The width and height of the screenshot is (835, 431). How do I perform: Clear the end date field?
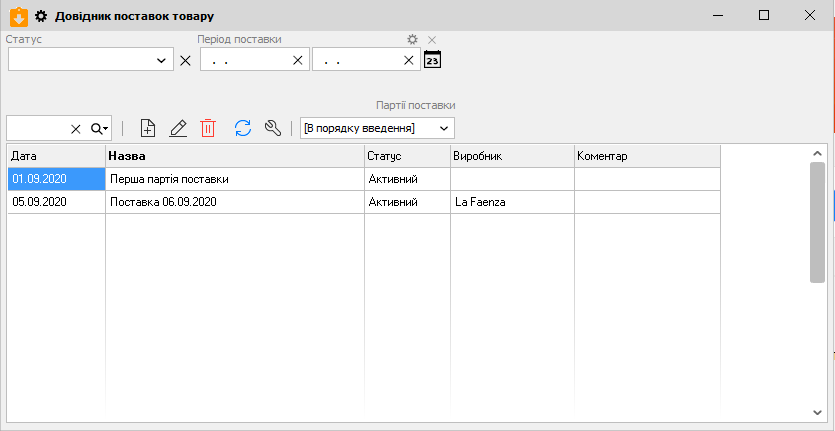[x=409, y=60]
